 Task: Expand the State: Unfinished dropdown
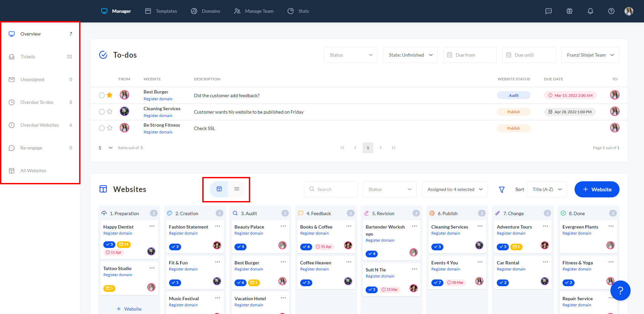tap(410, 55)
